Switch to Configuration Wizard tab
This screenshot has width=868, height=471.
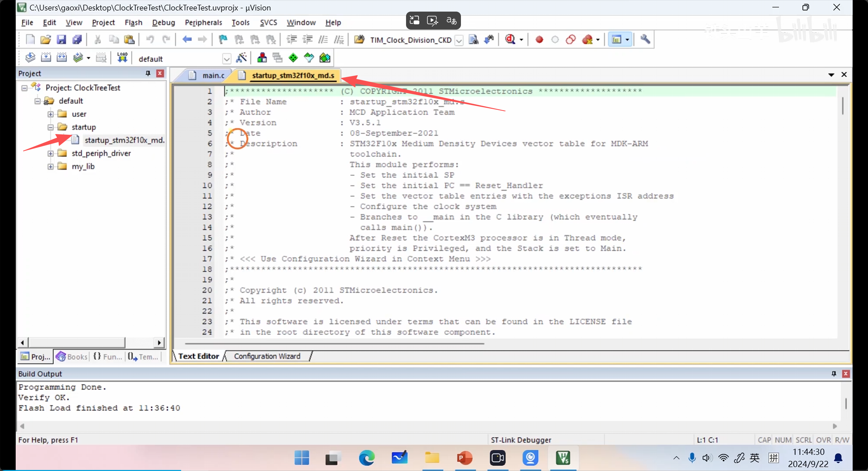click(x=267, y=356)
